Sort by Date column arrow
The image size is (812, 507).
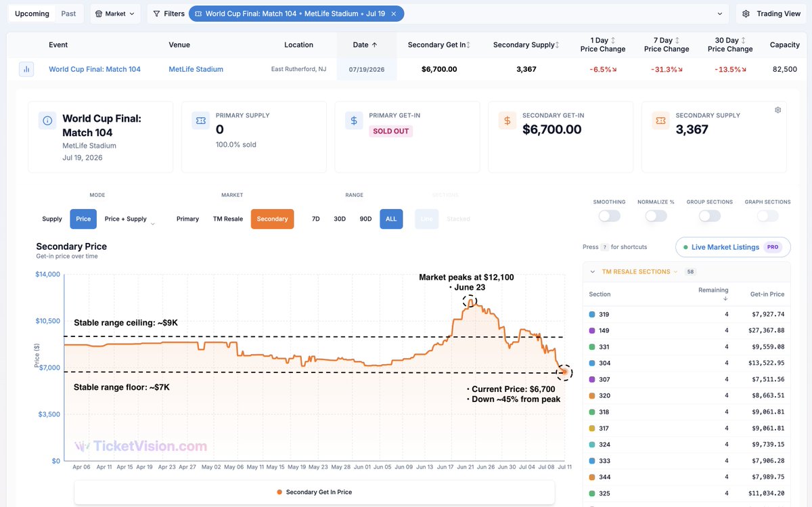tap(375, 45)
